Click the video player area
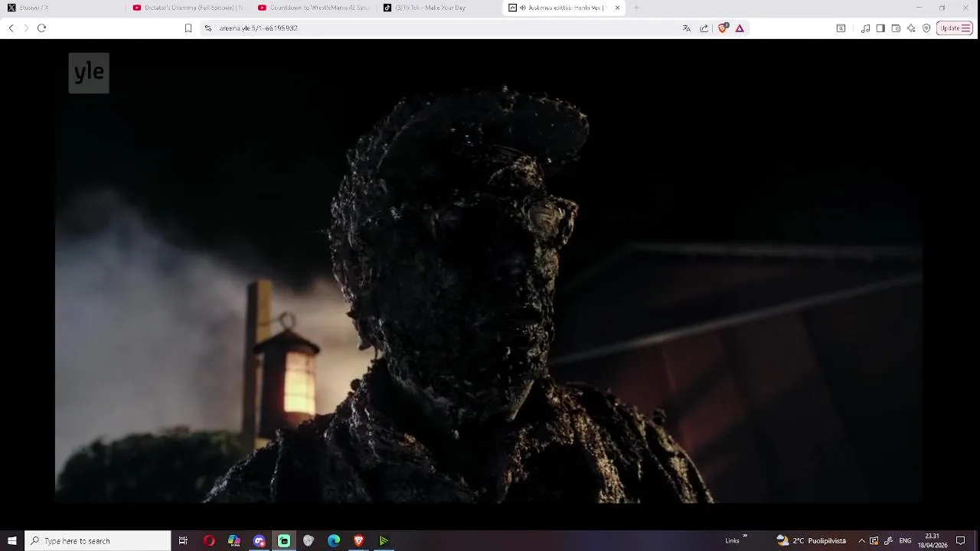 point(488,272)
